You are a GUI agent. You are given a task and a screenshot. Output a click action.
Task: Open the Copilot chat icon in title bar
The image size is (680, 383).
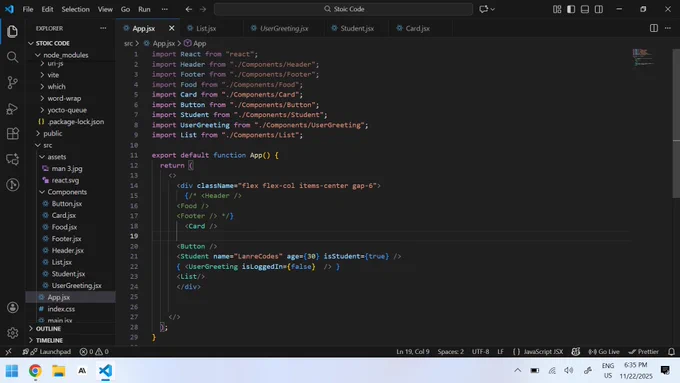point(484,9)
